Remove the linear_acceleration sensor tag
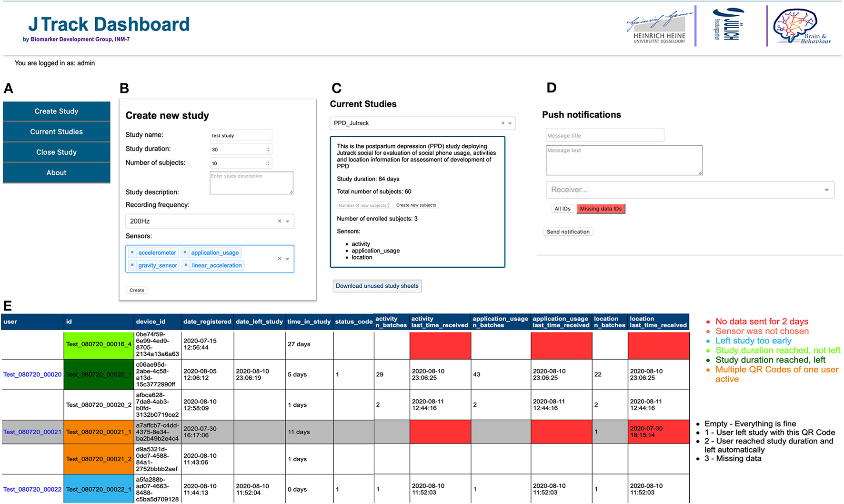Image resolution: width=844 pixels, height=504 pixels. (x=186, y=265)
